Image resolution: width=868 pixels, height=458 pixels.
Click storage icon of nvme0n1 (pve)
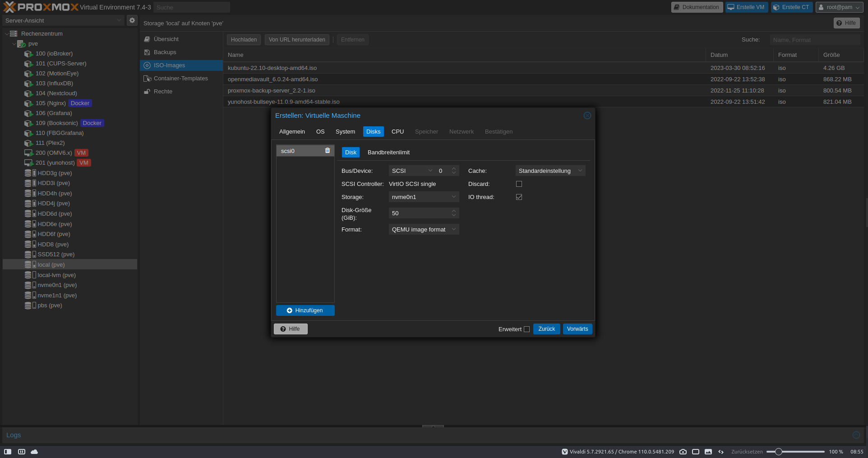(x=30, y=285)
